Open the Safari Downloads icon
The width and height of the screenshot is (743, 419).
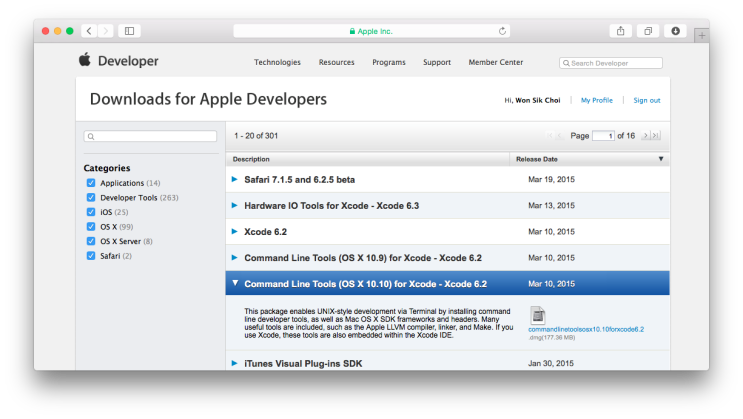(x=675, y=31)
